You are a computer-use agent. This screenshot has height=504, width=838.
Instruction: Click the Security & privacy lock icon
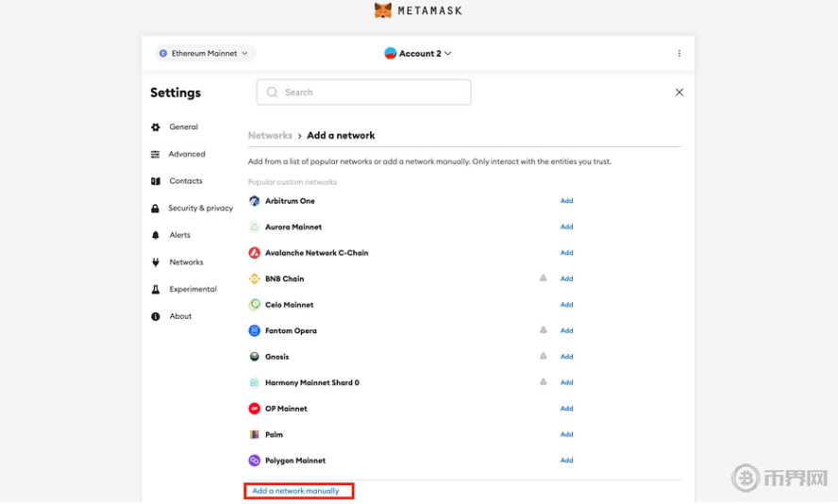coord(156,209)
